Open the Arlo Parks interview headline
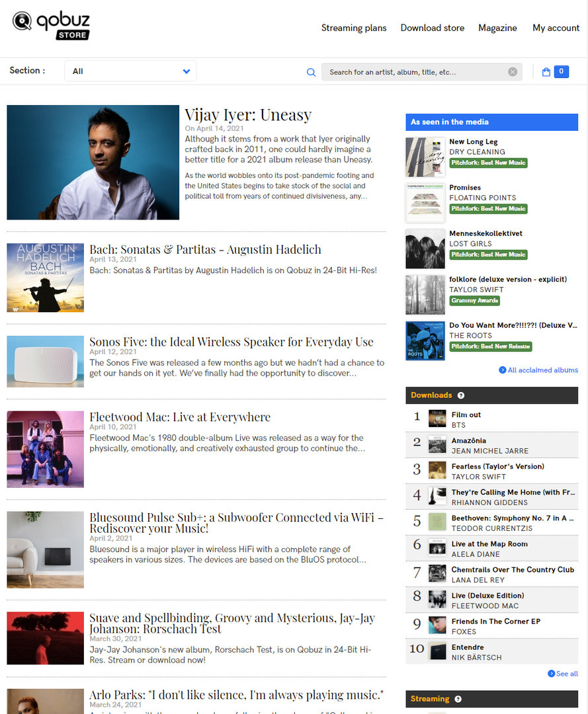Viewport: 588px width, 714px height. coord(236,695)
